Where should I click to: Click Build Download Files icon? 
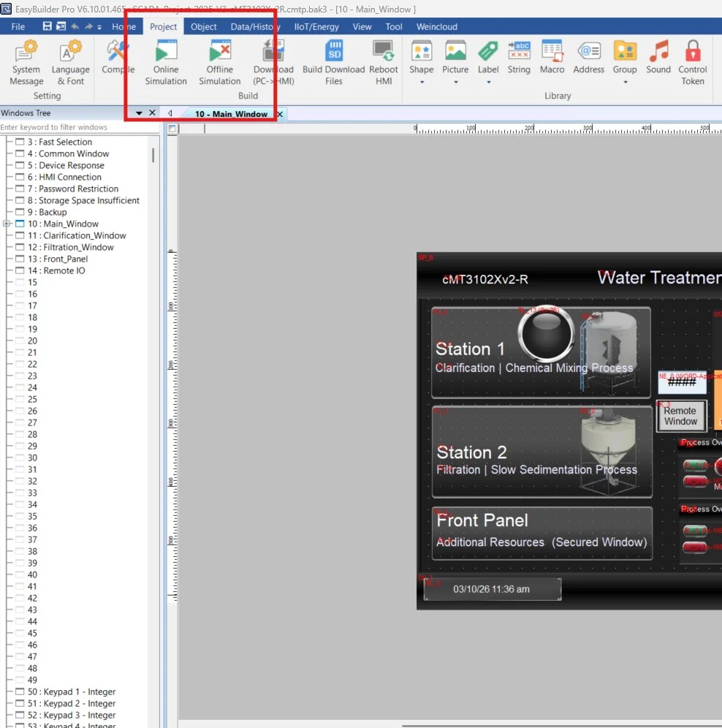coord(333,63)
